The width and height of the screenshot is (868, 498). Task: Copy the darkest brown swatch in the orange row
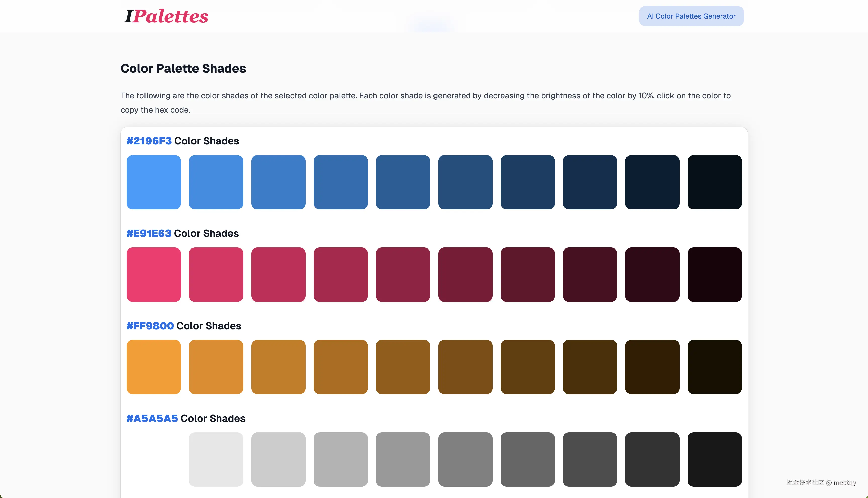coord(714,367)
